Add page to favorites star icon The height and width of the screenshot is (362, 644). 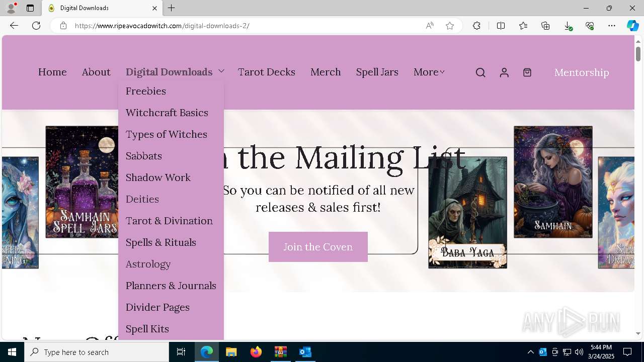pyautogui.click(x=450, y=26)
